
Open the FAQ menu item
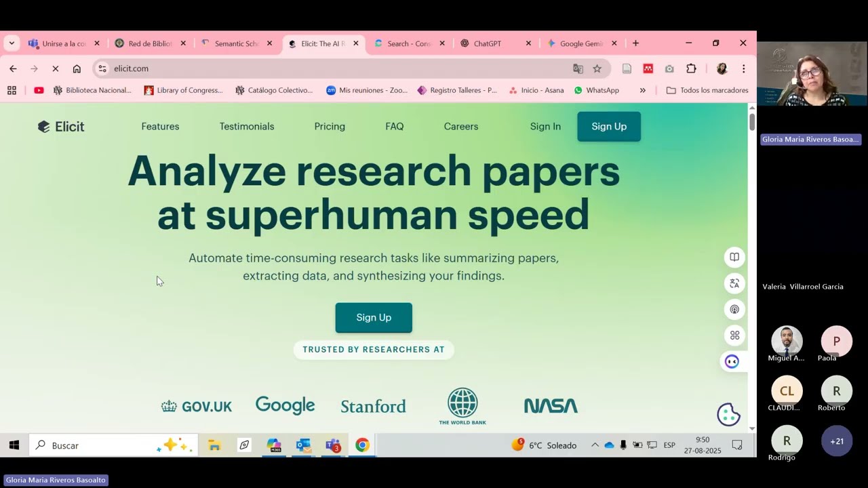click(x=395, y=127)
